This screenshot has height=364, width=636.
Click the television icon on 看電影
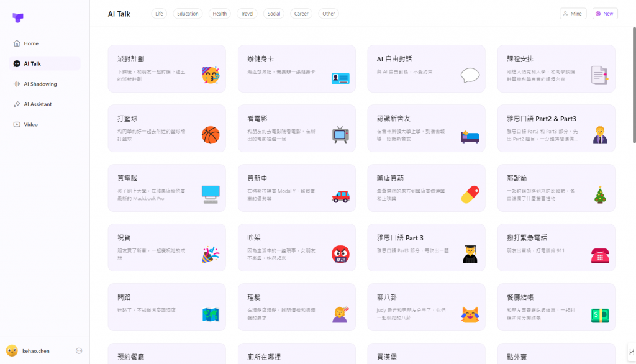pos(340,135)
